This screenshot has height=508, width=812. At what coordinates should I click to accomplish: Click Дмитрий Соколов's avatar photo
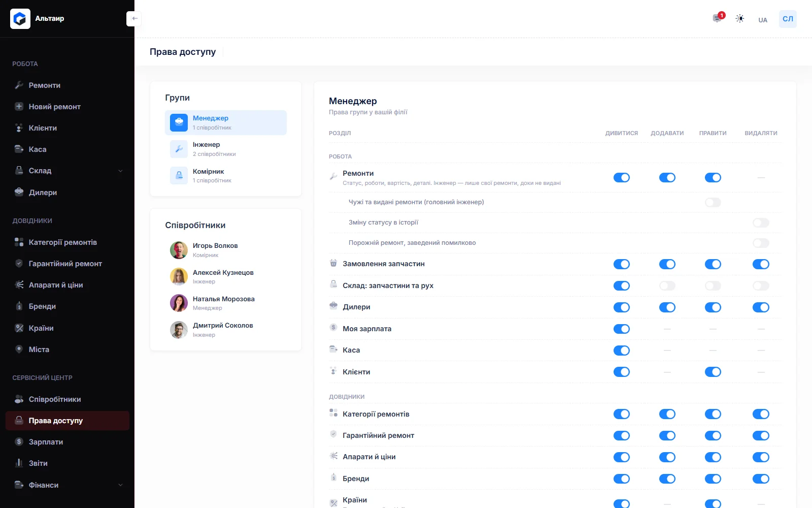pyautogui.click(x=179, y=330)
